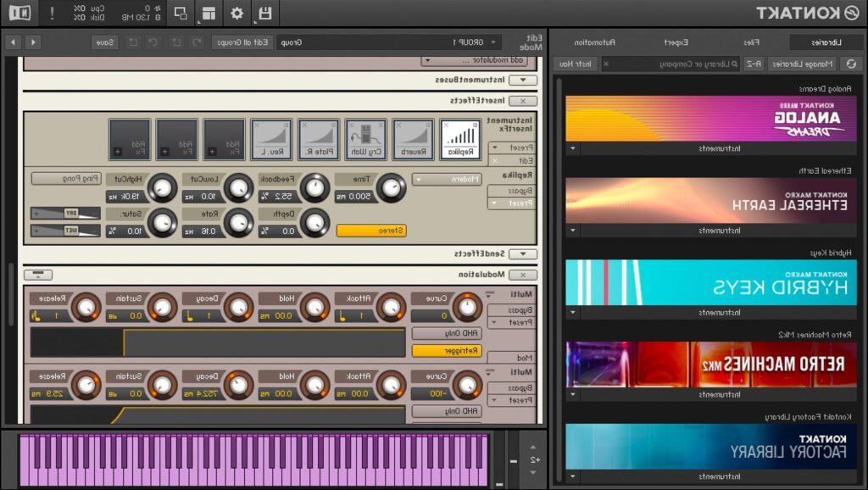
Task: Toggle the Stereo button in Replika
Action: pyautogui.click(x=371, y=231)
